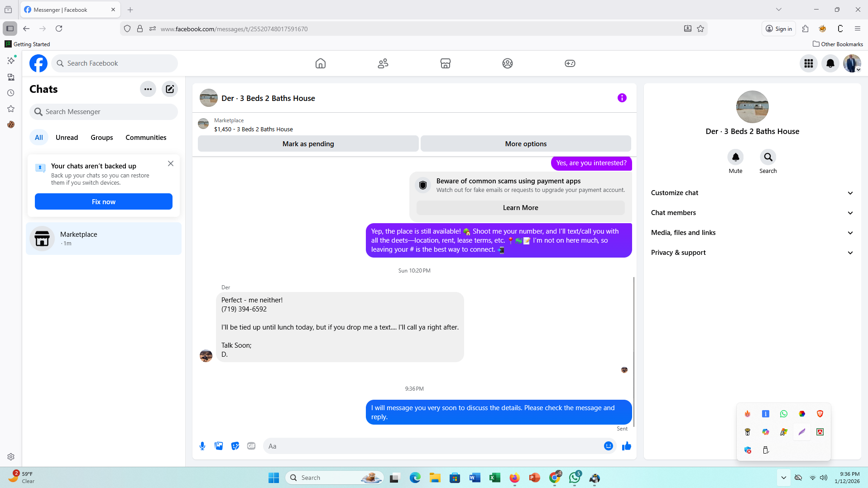Open Facebook Home icon
The image size is (868, 488).
321,63
